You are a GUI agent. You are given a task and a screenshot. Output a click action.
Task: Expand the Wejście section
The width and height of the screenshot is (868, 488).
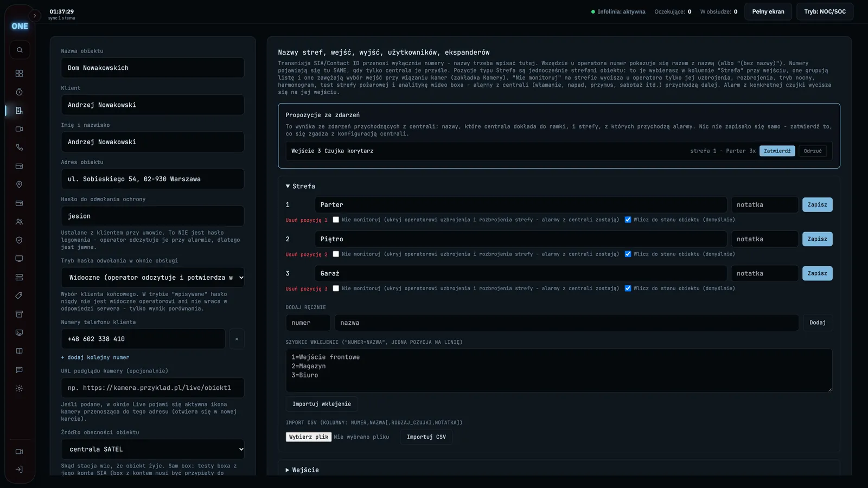(x=302, y=470)
